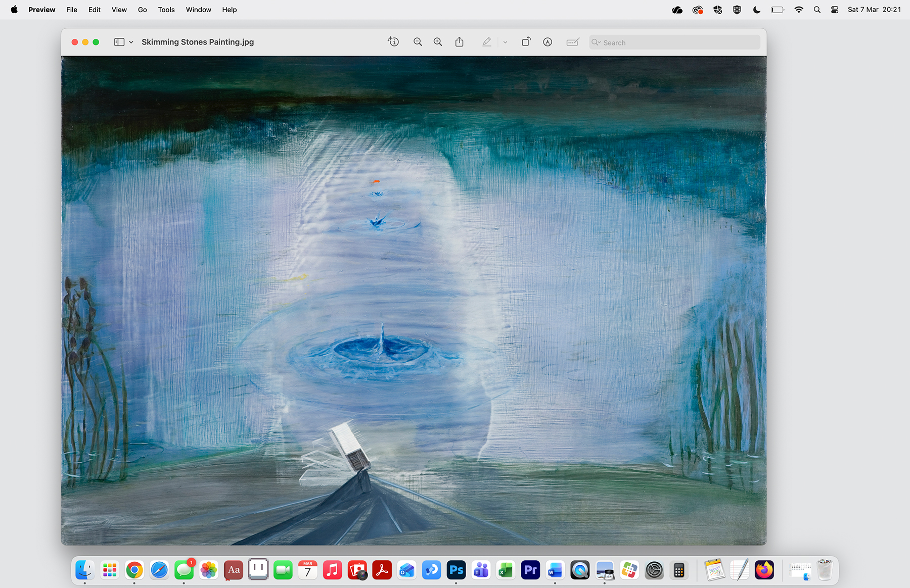This screenshot has width=910, height=588.
Task: Toggle the sidebar view button
Action: coord(119,42)
